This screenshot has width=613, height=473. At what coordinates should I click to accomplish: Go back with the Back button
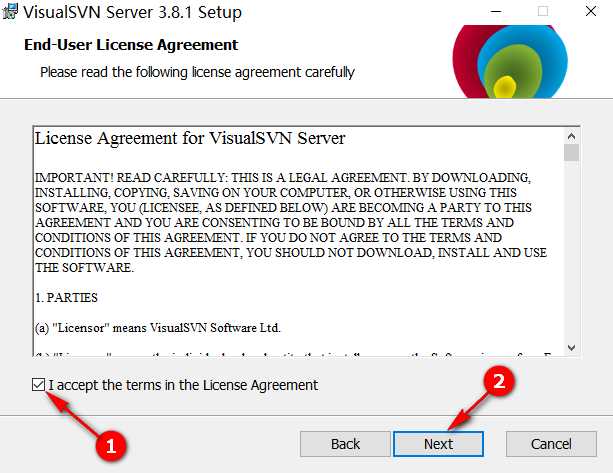click(x=345, y=444)
